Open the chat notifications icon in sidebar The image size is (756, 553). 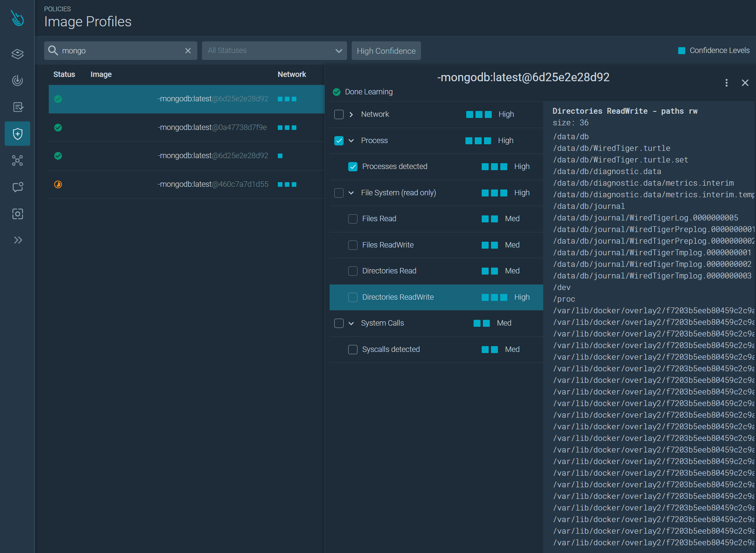tap(17, 187)
